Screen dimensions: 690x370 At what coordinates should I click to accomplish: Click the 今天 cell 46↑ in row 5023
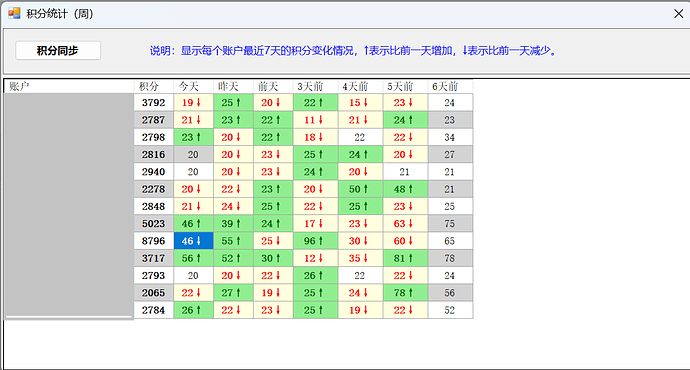(194, 223)
